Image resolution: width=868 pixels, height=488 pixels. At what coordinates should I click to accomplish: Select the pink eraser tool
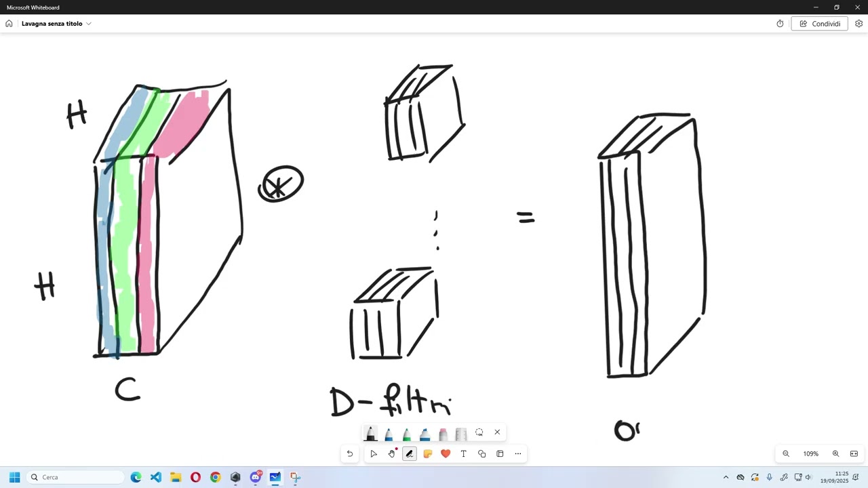click(443, 433)
